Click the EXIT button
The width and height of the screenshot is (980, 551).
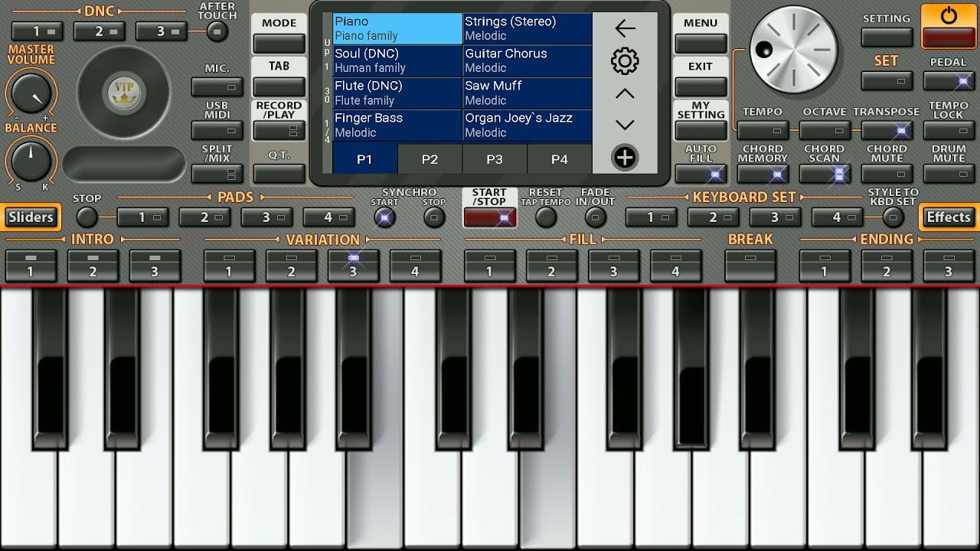tap(701, 86)
